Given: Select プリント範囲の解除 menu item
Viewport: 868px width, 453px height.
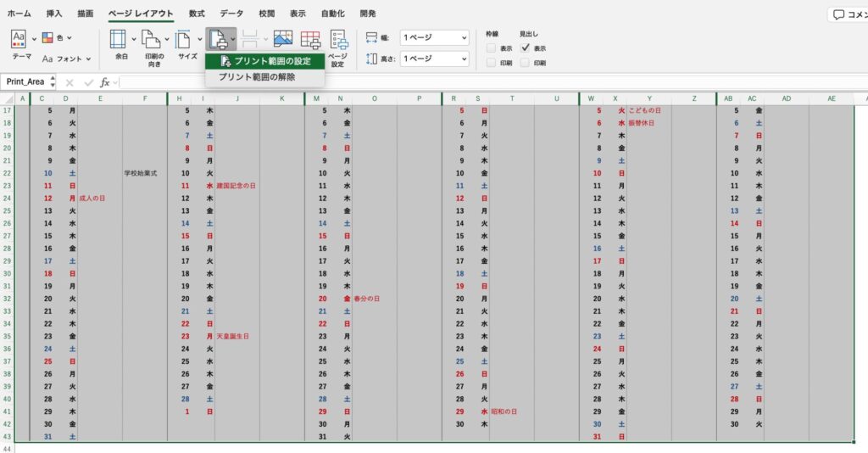Looking at the screenshot, I should coord(257,77).
